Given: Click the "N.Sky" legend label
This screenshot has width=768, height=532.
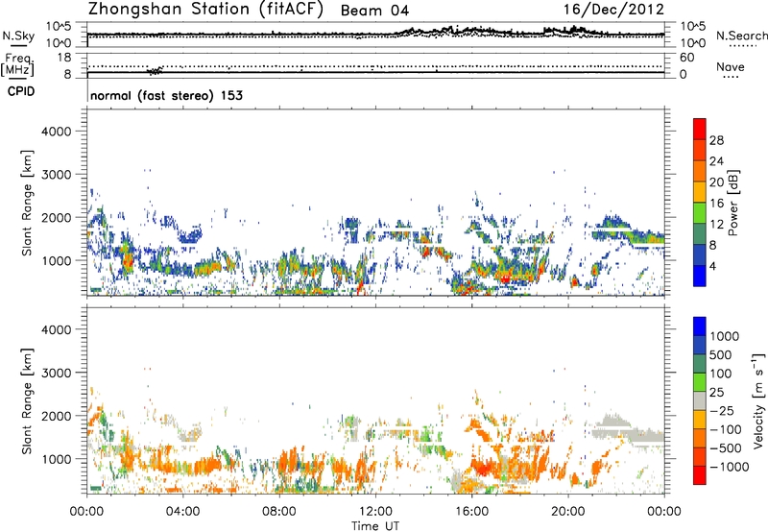Looking at the screenshot, I should [18, 36].
